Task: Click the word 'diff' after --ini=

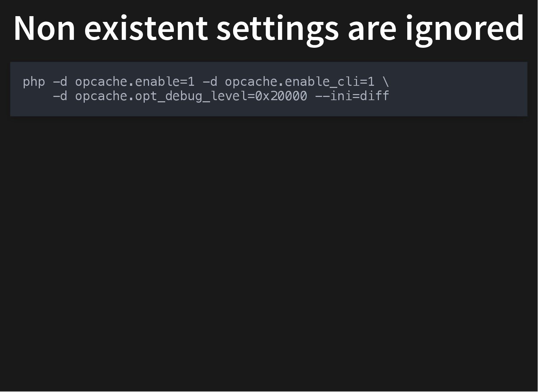Action: click(x=375, y=96)
